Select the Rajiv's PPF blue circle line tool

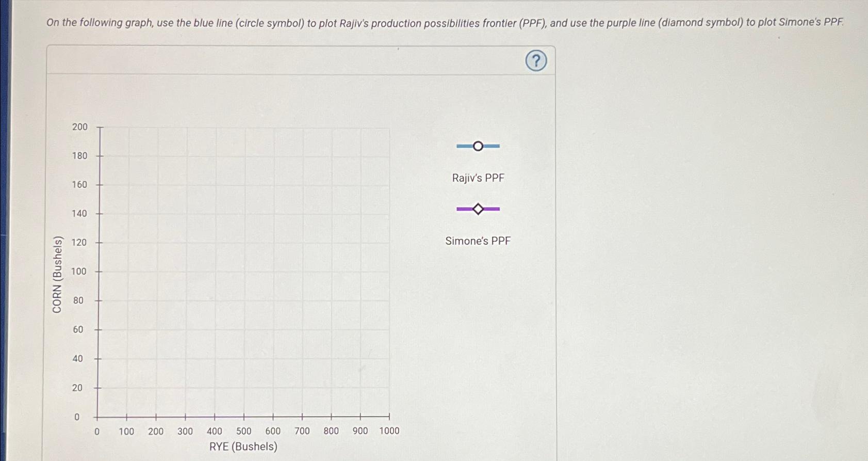[478, 147]
